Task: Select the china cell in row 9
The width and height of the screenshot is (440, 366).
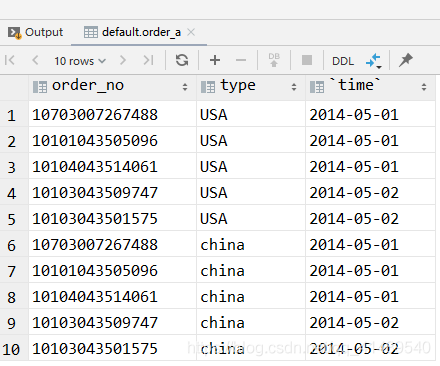Action: (251, 322)
